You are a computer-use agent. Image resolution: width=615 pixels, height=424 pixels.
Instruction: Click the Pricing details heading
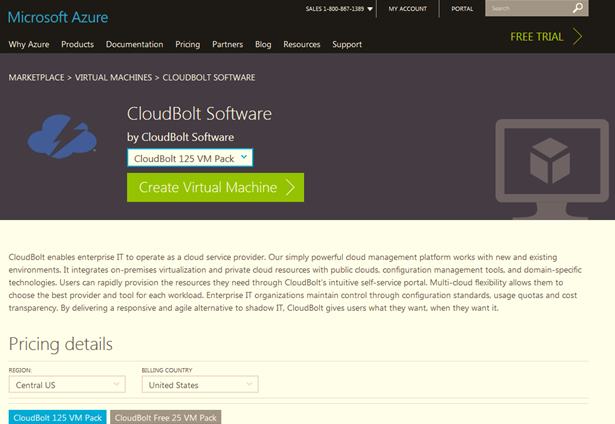point(61,344)
